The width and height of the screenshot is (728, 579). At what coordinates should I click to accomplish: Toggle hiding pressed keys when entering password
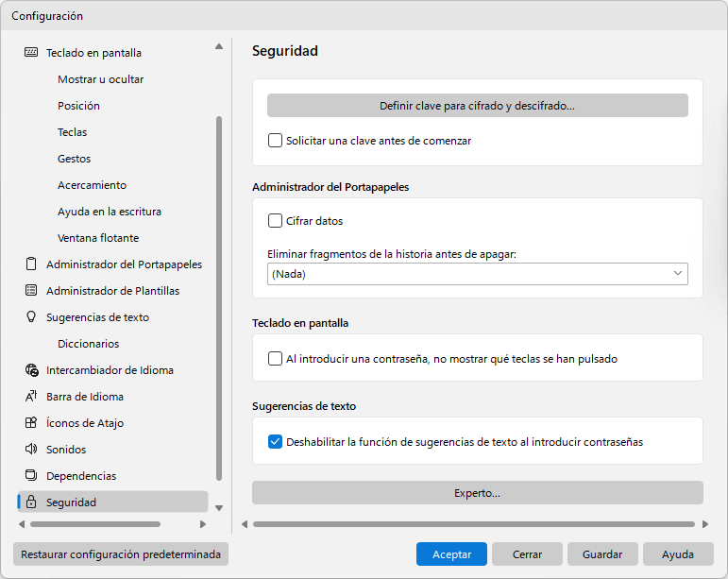[x=275, y=358]
